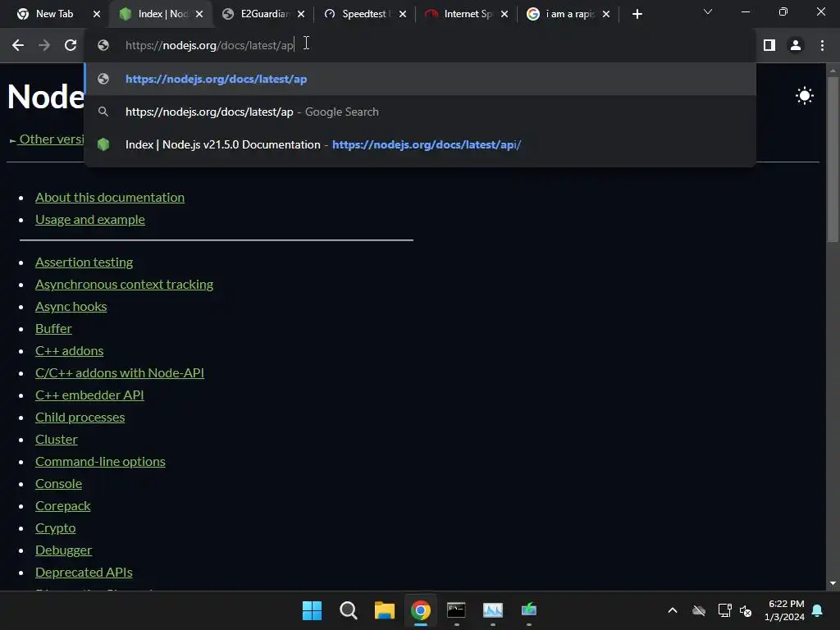840x630 pixels.
Task: Click the muted volume tray icon
Action: [x=745, y=610]
